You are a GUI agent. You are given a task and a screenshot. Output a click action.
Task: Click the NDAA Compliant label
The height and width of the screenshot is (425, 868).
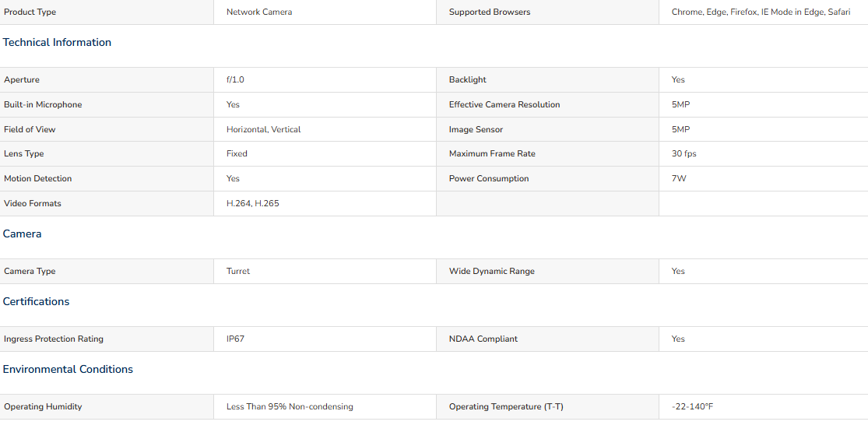pos(483,339)
